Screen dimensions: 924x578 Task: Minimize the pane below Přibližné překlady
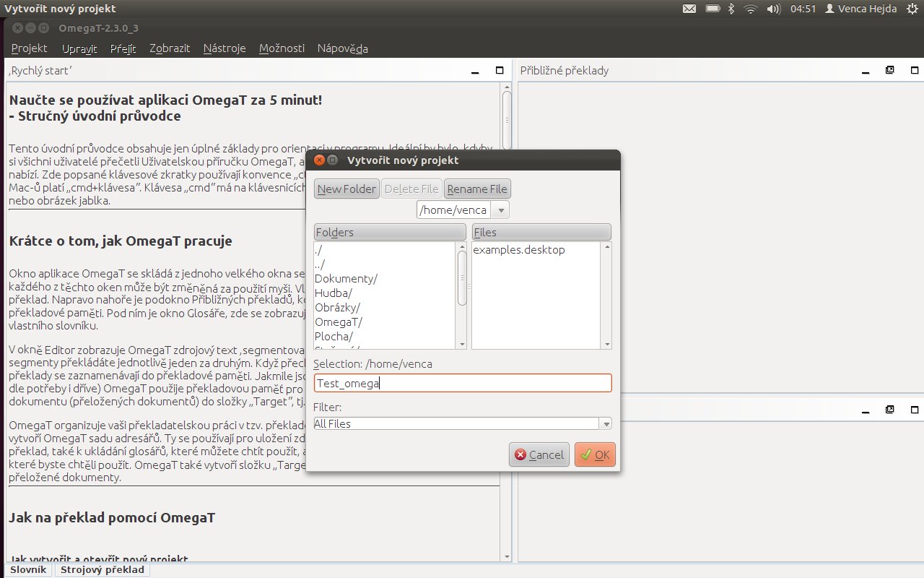click(865, 410)
